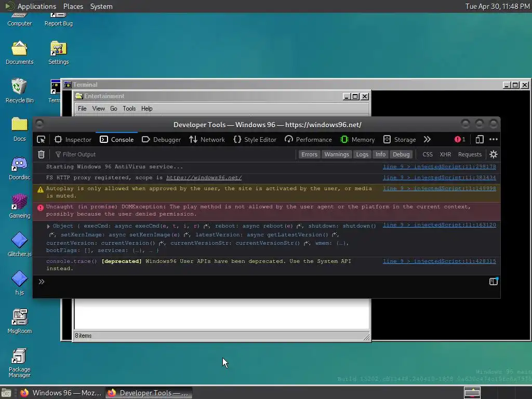
Task: Toggle the Debug filter
Action: click(x=401, y=154)
